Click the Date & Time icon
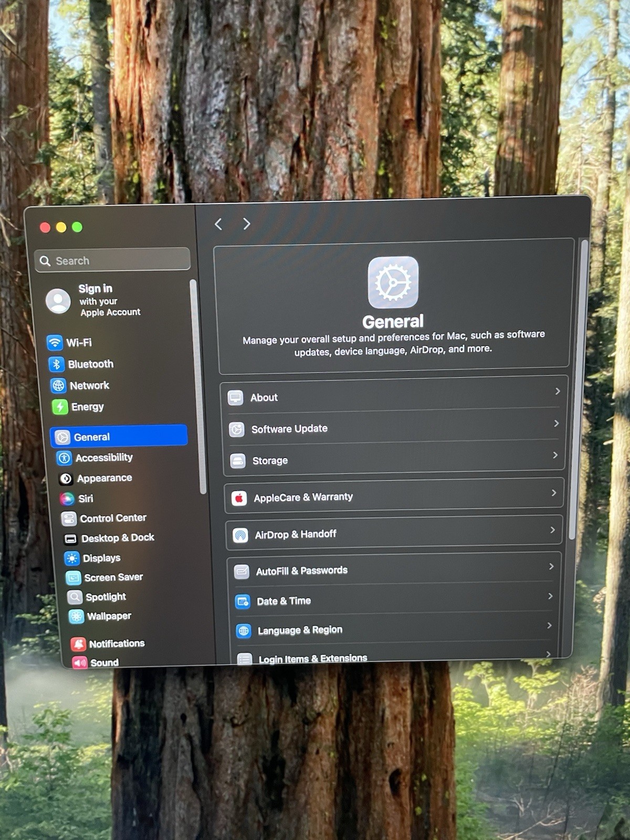Viewport: 630px width, 840px height. [x=243, y=602]
